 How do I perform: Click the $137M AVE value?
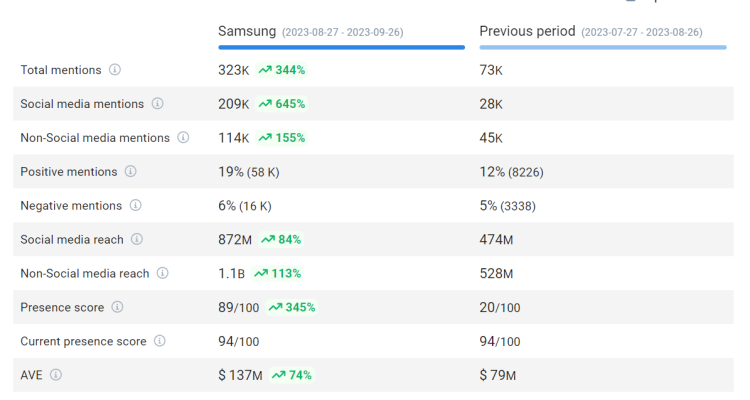[x=240, y=375]
